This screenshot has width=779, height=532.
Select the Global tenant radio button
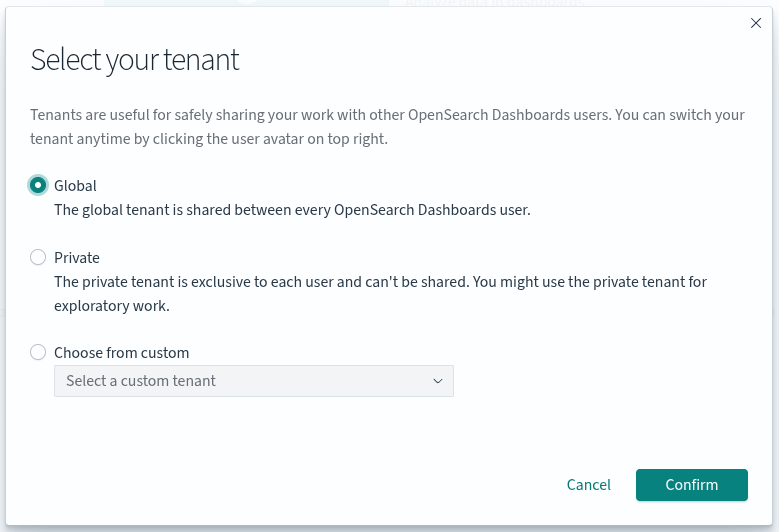pos(38,185)
